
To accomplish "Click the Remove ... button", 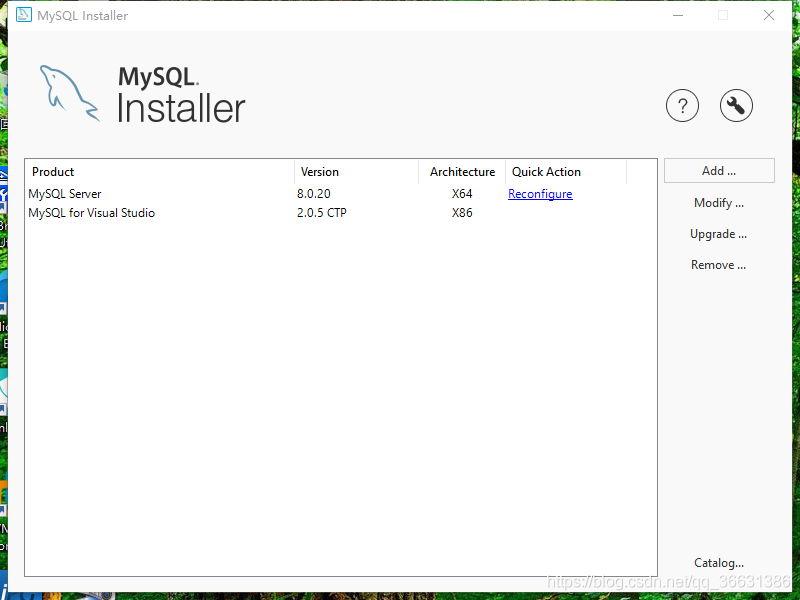I will click(x=718, y=265).
